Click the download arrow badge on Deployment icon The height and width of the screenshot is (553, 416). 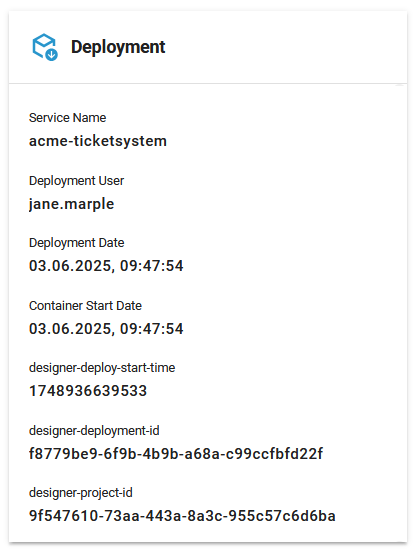(52, 55)
